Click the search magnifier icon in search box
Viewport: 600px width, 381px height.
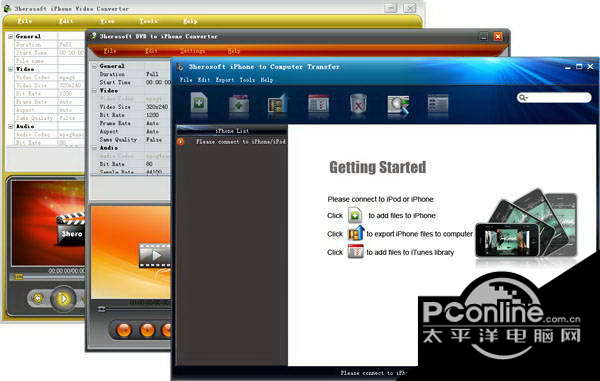[x=522, y=98]
